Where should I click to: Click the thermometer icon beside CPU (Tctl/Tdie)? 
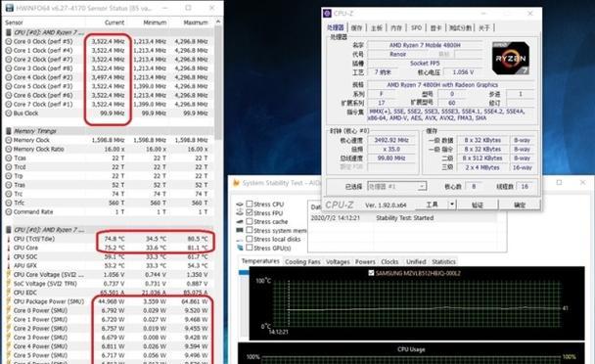click(9, 239)
